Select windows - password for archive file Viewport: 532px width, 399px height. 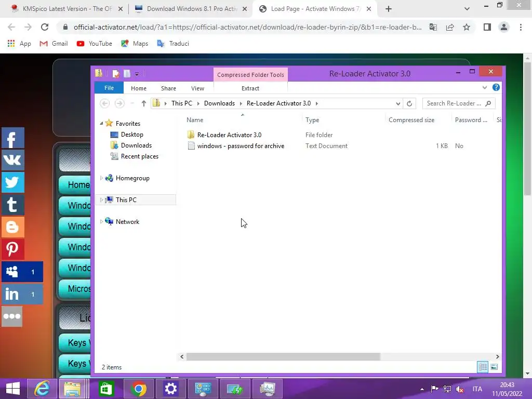coord(241,146)
